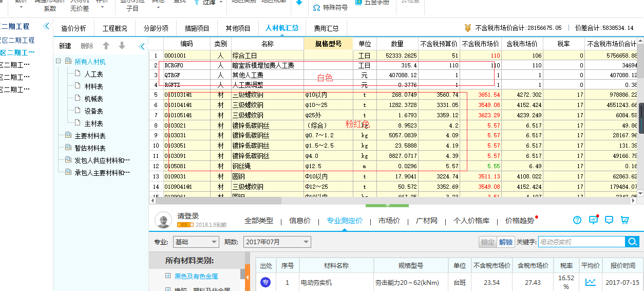Open the help question mark icon
Viewport: 644px width, 291px height.
coord(577,220)
